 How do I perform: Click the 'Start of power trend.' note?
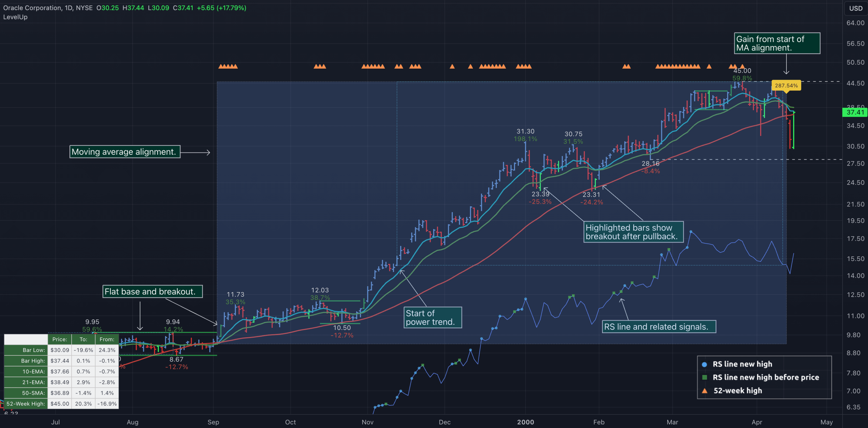click(433, 317)
